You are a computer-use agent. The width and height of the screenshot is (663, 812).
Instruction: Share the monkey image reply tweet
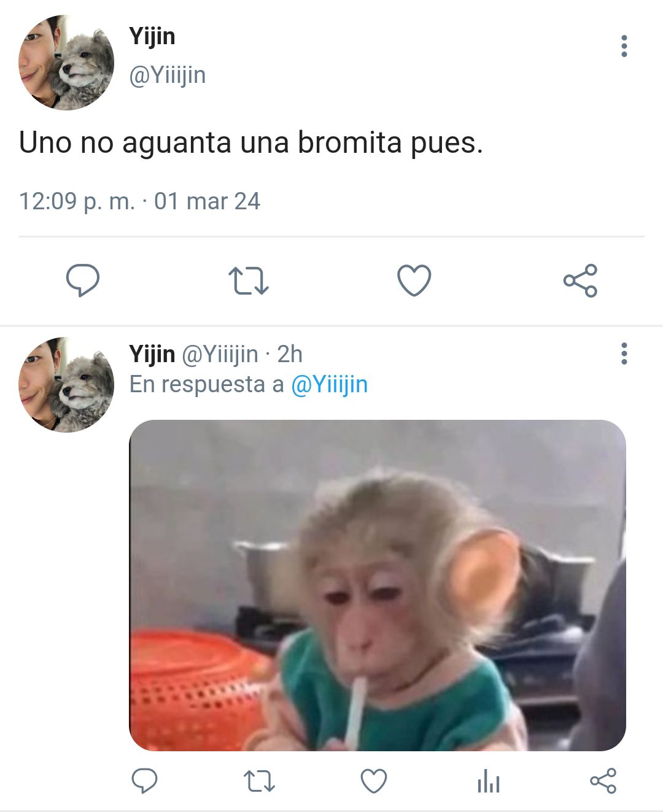[603, 781]
